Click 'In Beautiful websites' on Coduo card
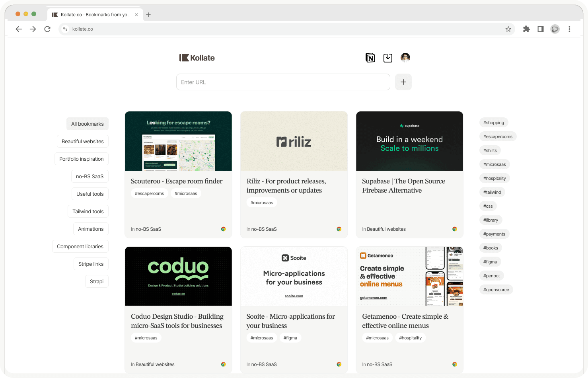 (153, 364)
